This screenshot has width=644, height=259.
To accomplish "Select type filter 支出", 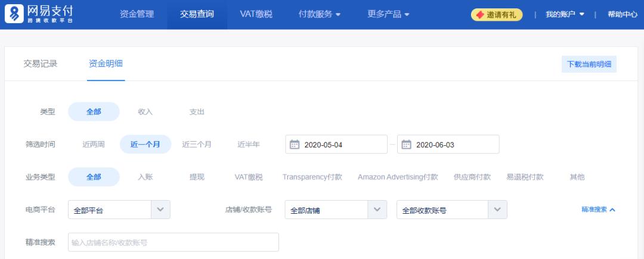I will [x=197, y=111].
